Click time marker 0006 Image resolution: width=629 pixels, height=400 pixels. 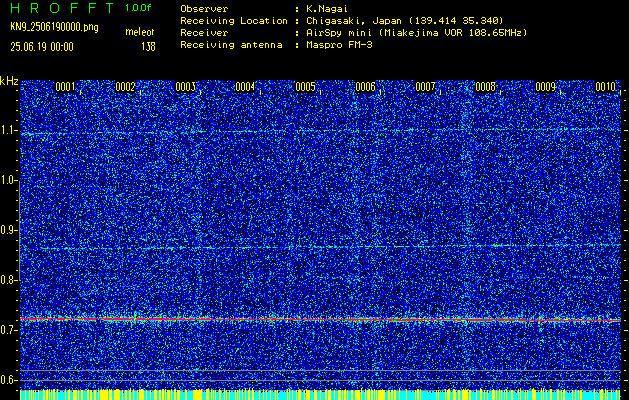[365, 87]
